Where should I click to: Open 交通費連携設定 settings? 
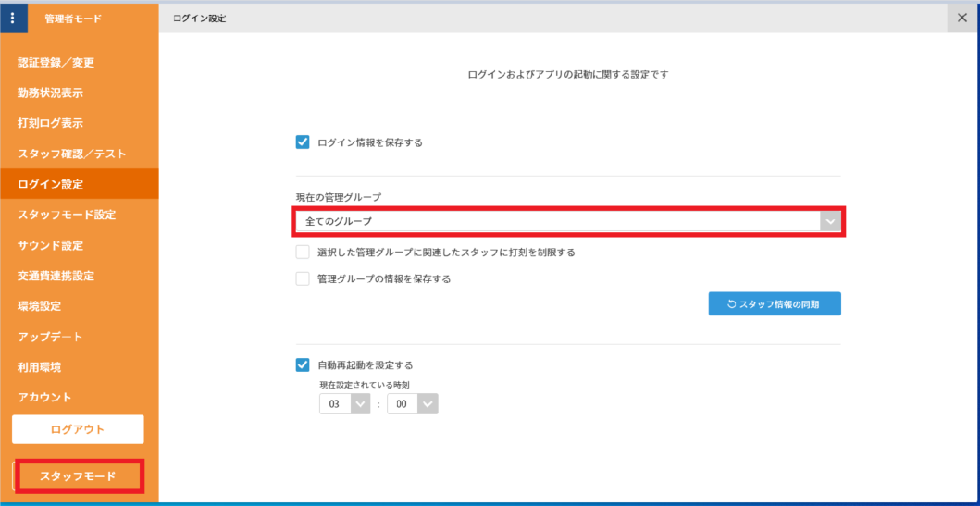56,276
